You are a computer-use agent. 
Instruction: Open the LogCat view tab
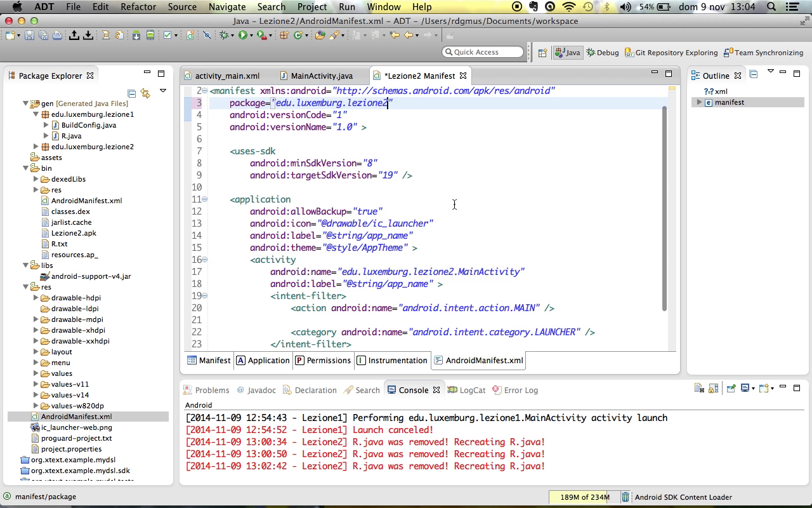click(x=466, y=390)
